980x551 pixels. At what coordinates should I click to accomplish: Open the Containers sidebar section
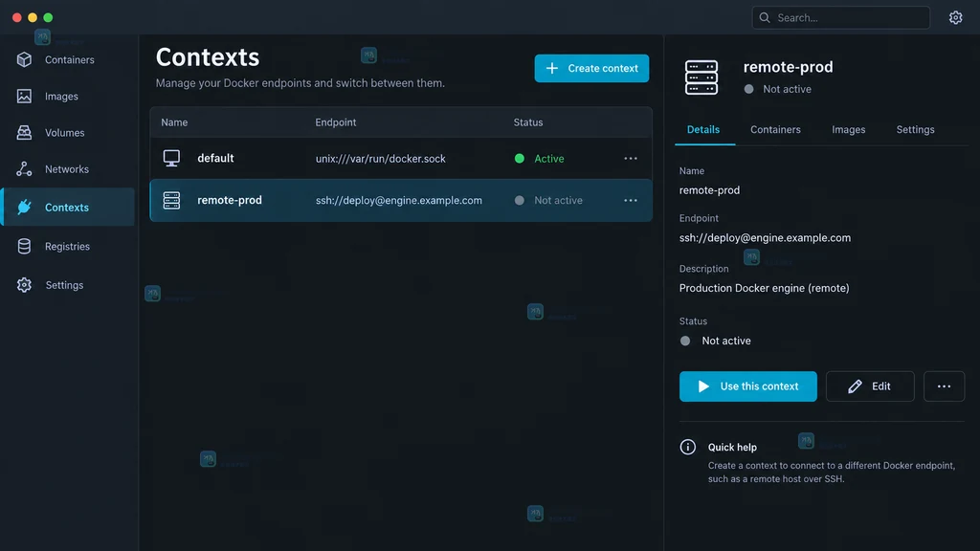[69, 60]
